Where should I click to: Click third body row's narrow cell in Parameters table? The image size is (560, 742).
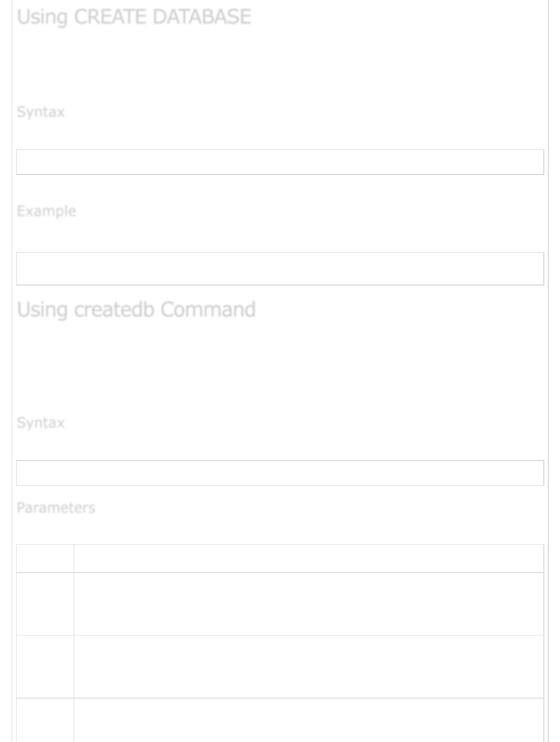45,720
